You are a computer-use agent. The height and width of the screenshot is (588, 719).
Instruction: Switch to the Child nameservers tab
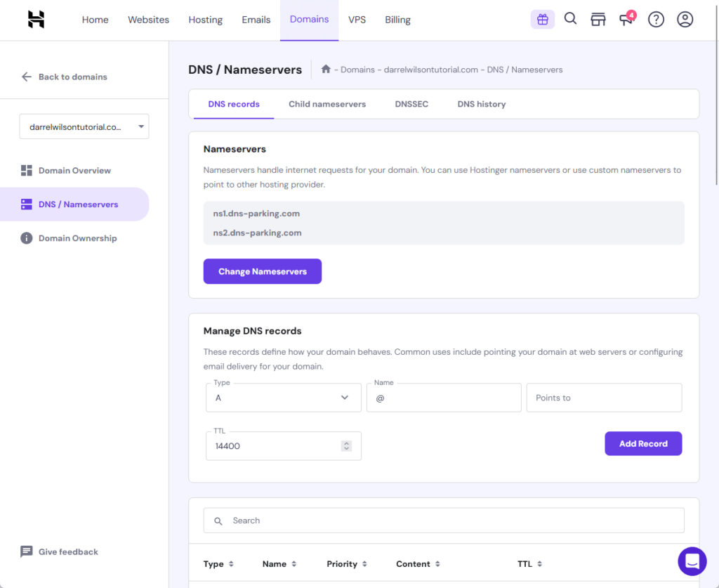327,104
